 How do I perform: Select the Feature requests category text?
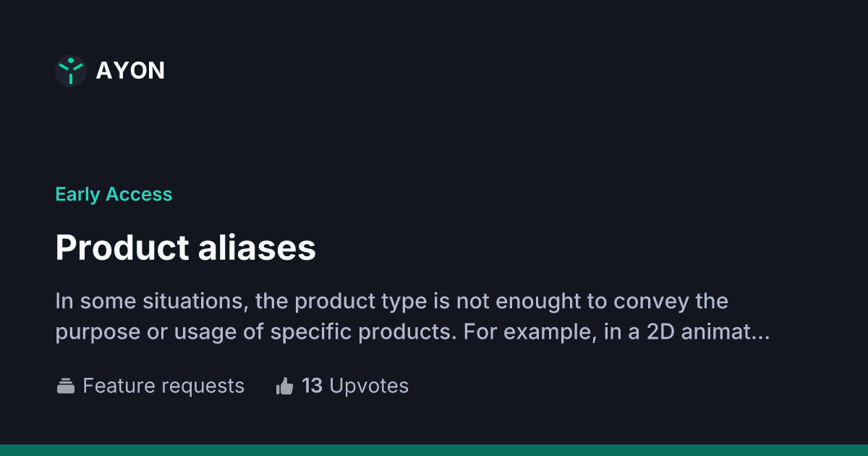163,386
